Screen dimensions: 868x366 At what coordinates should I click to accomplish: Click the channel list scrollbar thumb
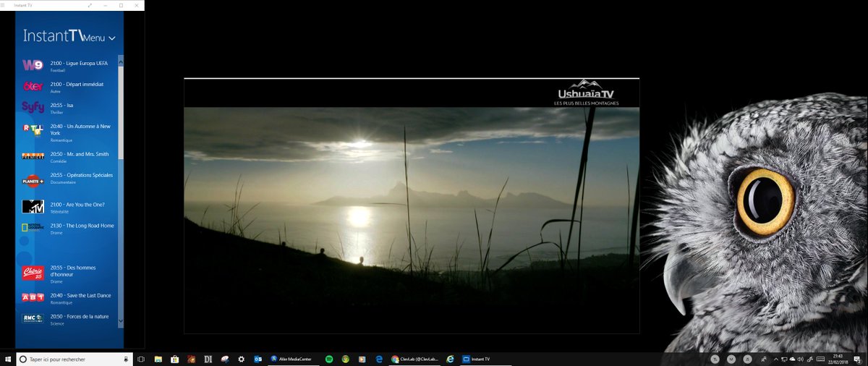click(x=121, y=112)
